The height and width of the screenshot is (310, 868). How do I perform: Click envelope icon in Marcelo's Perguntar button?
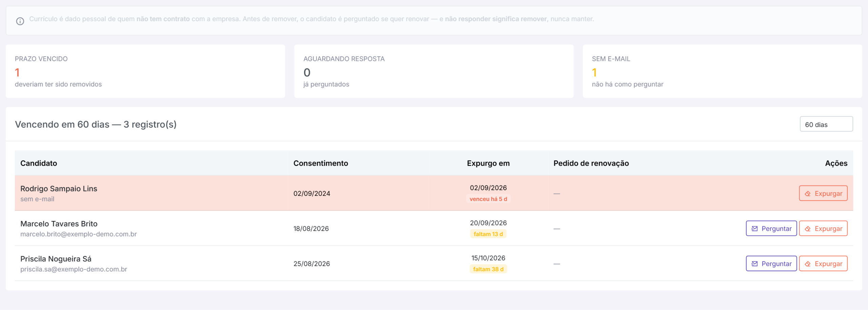[x=754, y=229]
